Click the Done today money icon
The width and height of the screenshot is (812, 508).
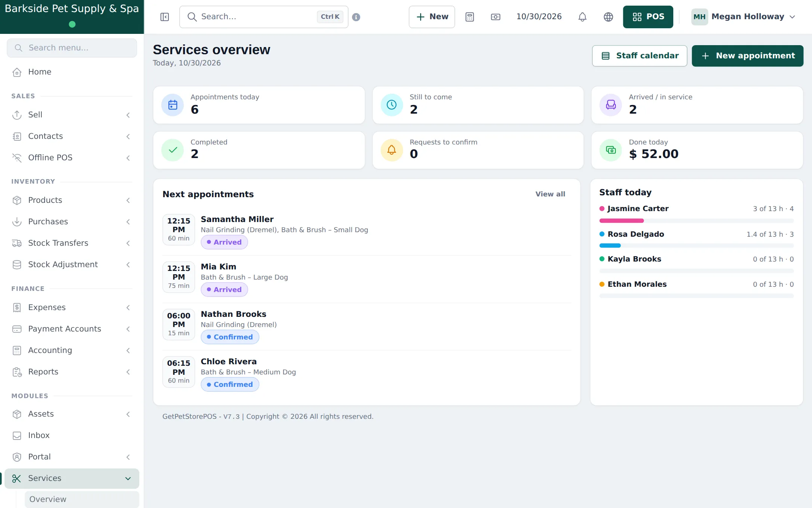pos(611,150)
